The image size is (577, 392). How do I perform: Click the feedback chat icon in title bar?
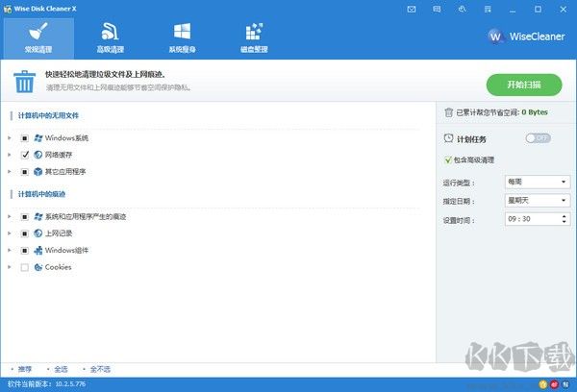pos(437,8)
